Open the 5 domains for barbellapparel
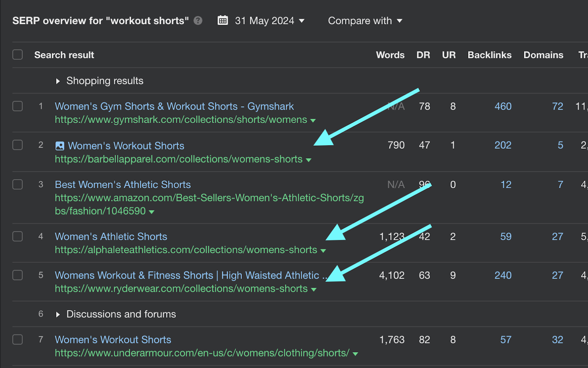This screenshot has height=368, width=588. [560, 145]
